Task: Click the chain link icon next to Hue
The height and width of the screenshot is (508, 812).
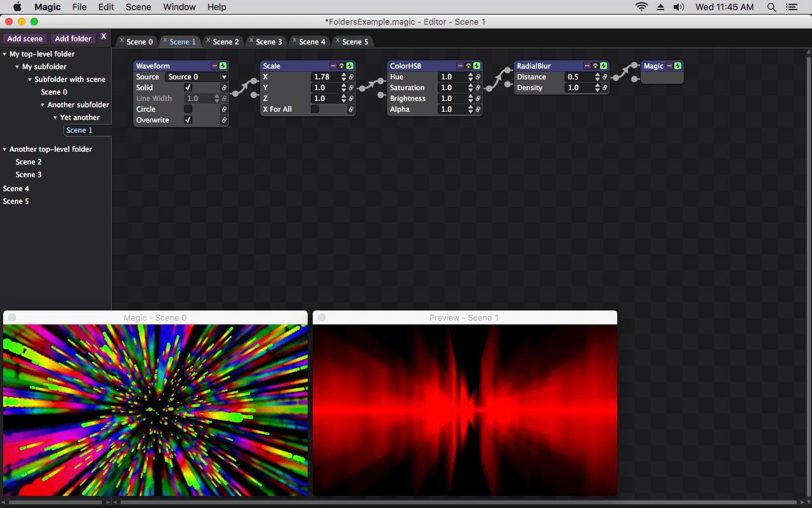Action: pyautogui.click(x=478, y=76)
